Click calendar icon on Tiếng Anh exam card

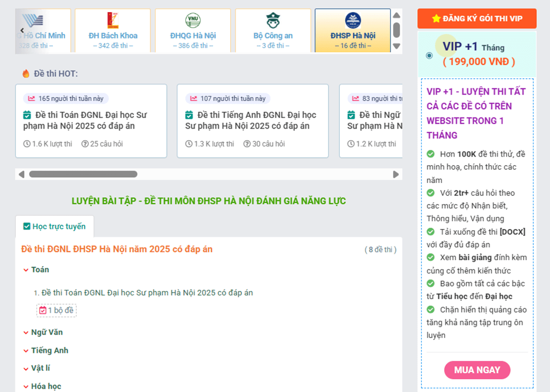(189, 115)
